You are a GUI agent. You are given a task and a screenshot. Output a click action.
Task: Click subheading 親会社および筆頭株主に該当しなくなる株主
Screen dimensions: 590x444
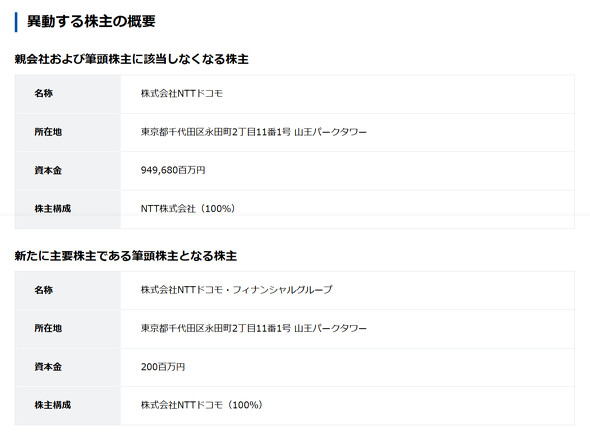pyautogui.click(x=132, y=59)
